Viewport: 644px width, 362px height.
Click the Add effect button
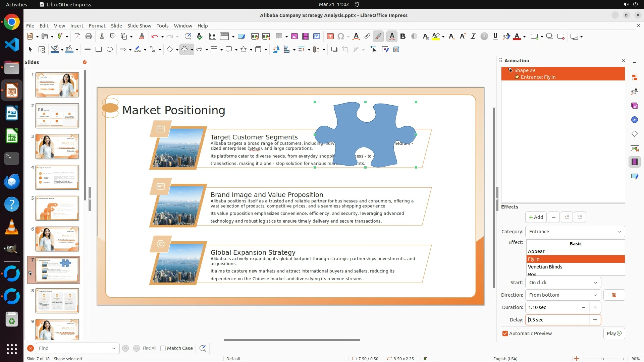pyautogui.click(x=536, y=217)
